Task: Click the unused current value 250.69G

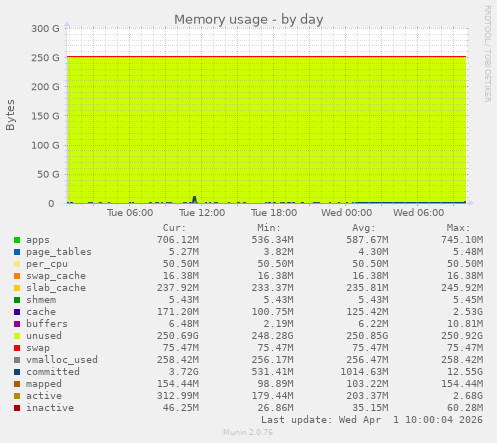Action: pos(178,336)
